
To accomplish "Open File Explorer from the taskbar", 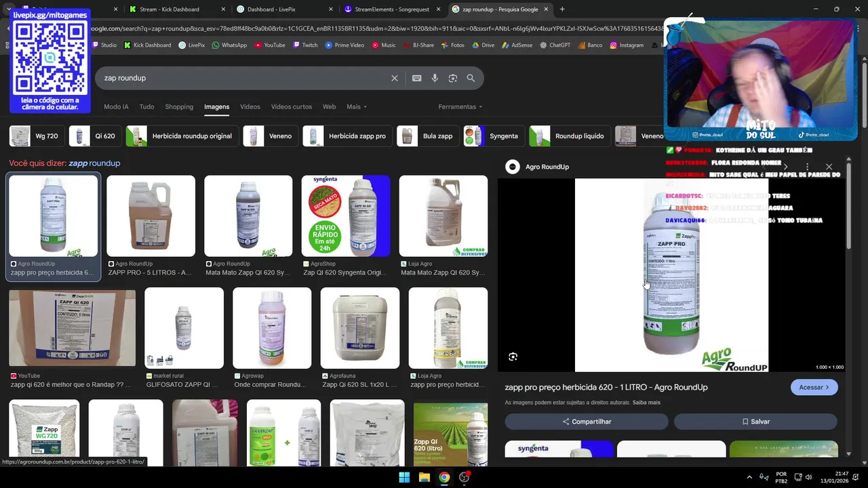I will click(x=425, y=477).
